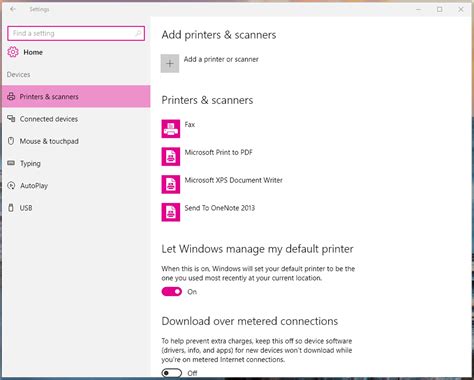
Task: Maximize the Settings window
Action: pyautogui.click(x=440, y=9)
